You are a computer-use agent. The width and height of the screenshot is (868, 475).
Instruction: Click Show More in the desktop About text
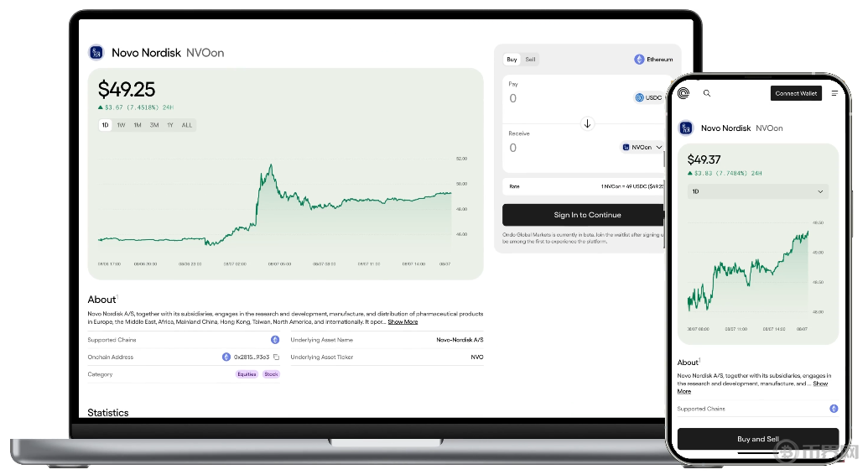[403, 322]
